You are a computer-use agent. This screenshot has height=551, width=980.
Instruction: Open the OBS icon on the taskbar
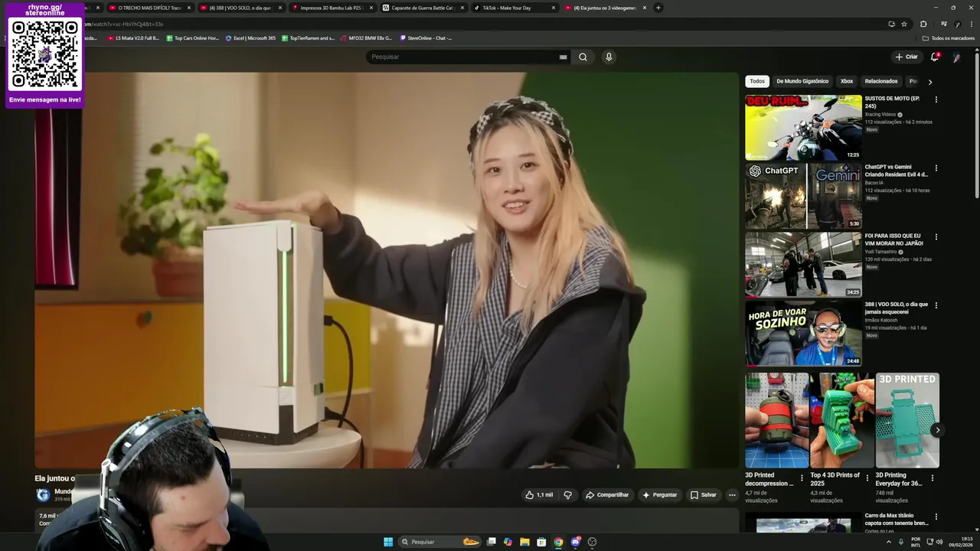point(593,542)
